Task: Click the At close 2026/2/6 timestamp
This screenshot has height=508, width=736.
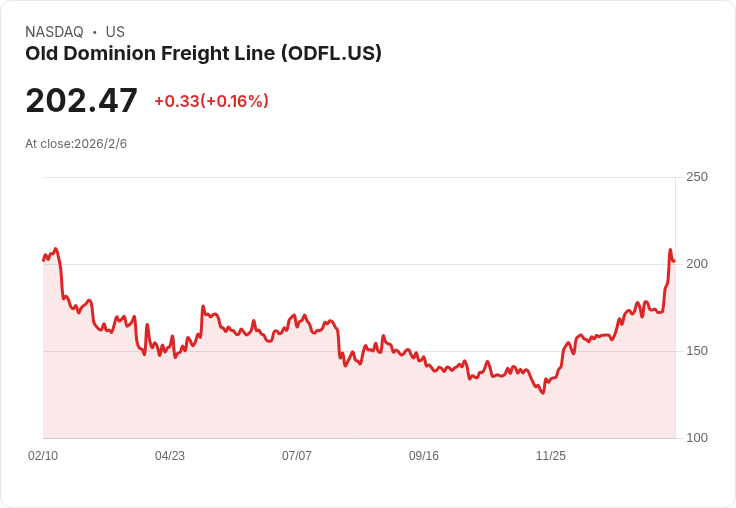Action: [76, 144]
